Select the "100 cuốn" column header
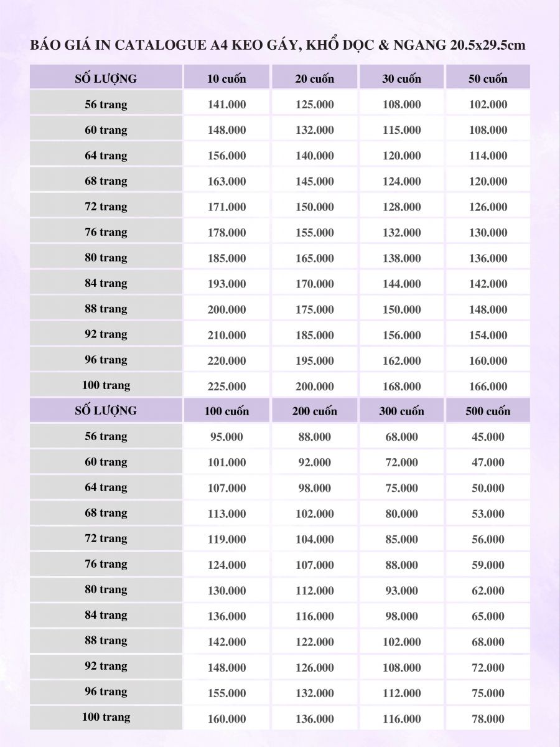This screenshot has height=747, width=560. point(226,411)
